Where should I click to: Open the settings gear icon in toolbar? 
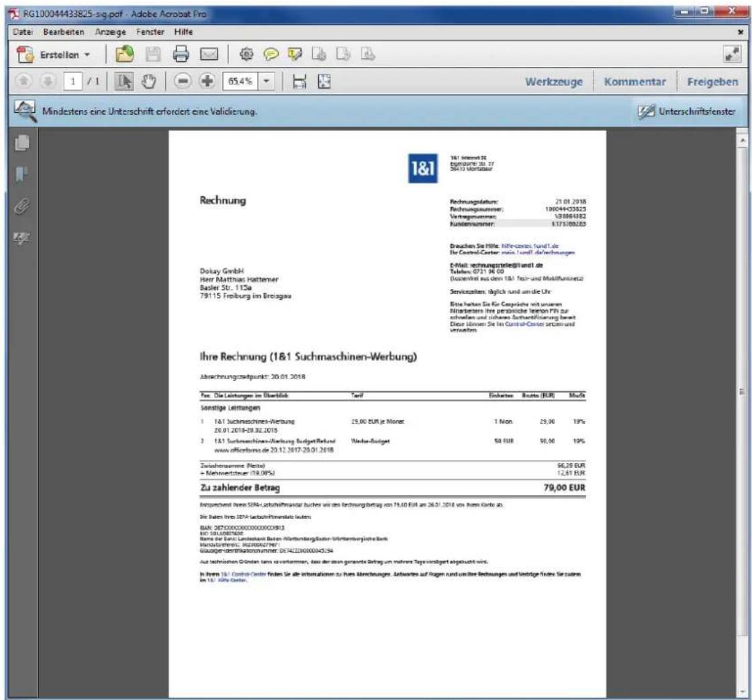coord(246,54)
